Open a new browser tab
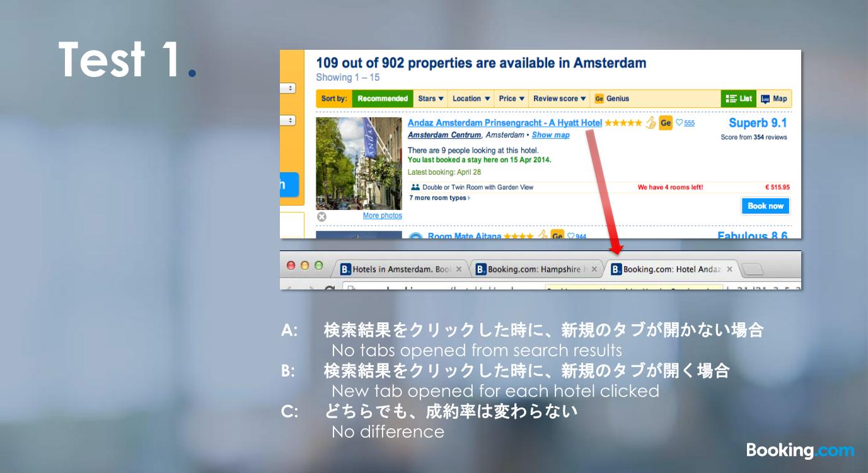Image resolution: width=868 pixels, height=473 pixels. click(753, 270)
